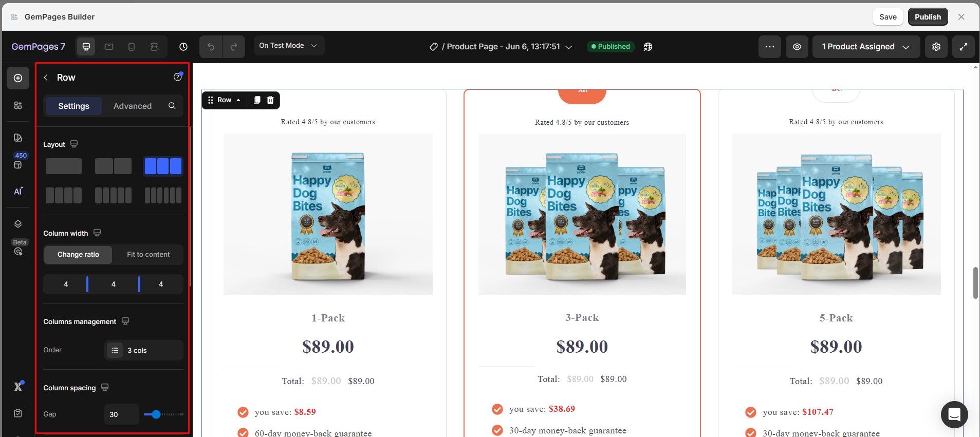This screenshot has height=437, width=980.
Task: Preview page with the eye icon
Action: tap(797, 47)
